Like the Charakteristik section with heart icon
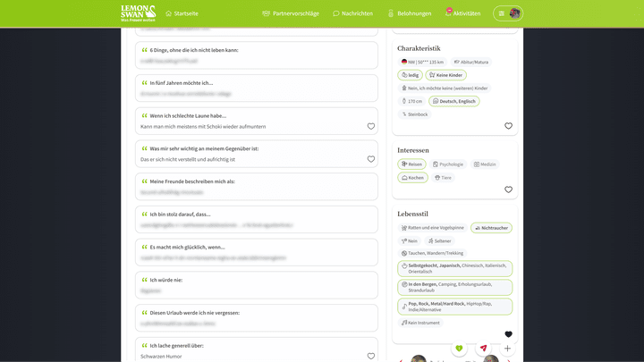The width and height of the screenshot is (644, 362). pos(508,126)
